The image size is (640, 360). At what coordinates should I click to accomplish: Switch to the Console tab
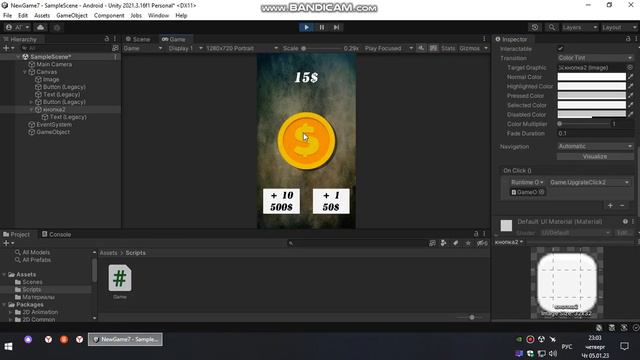pos(56,234)
